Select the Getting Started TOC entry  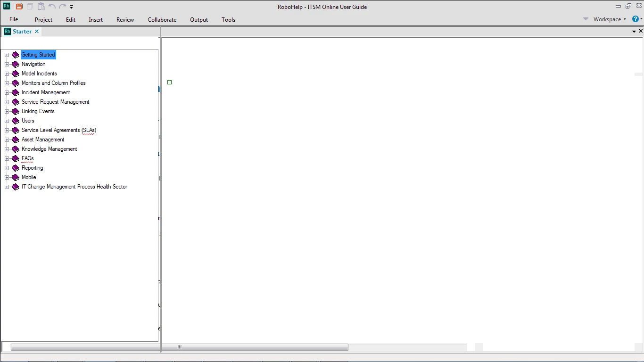pos(38,55)
